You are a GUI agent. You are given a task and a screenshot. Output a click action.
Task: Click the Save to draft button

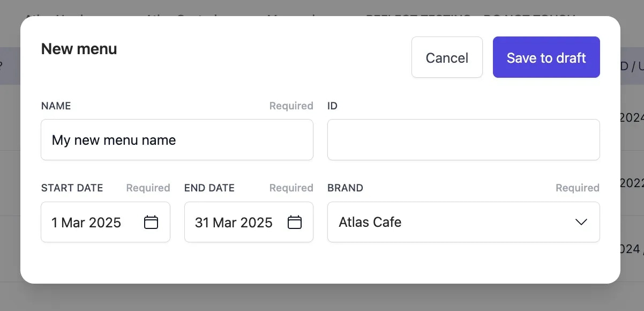(546, 57)
